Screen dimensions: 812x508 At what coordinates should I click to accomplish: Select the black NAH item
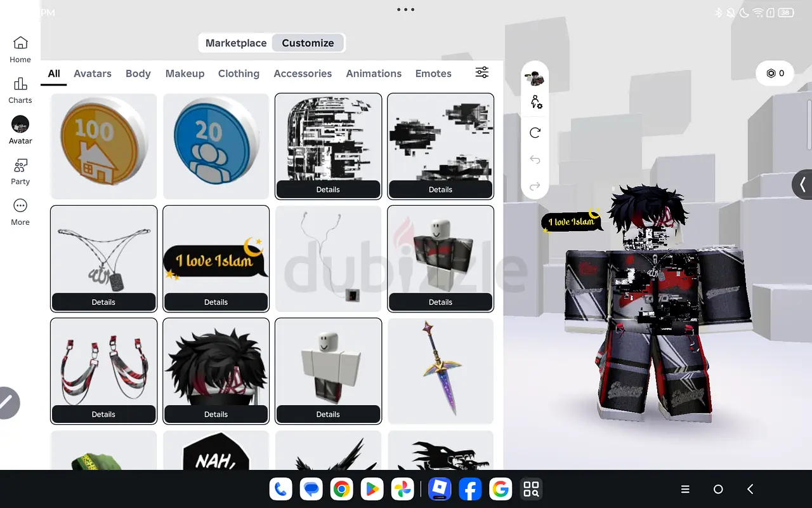216,450
